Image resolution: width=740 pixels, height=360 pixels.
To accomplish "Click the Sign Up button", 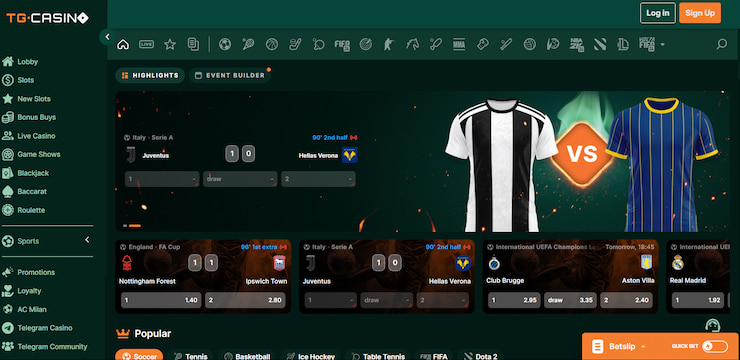I will click(x=700, y=13).
